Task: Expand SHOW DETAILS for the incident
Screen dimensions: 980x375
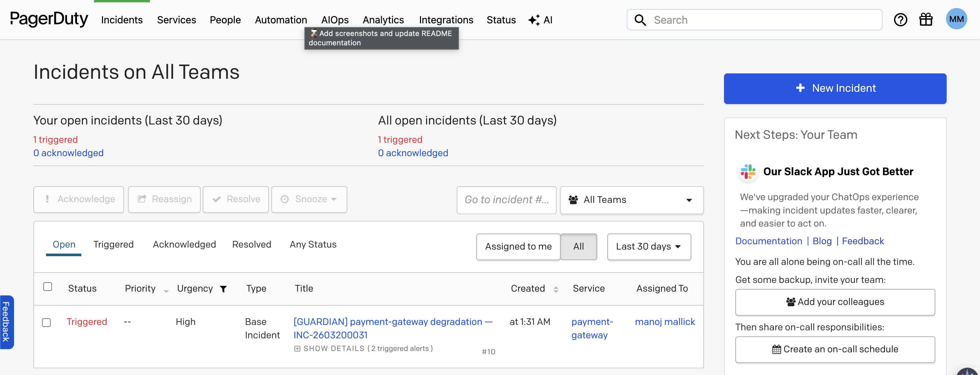Action: [x=333, y=348]
